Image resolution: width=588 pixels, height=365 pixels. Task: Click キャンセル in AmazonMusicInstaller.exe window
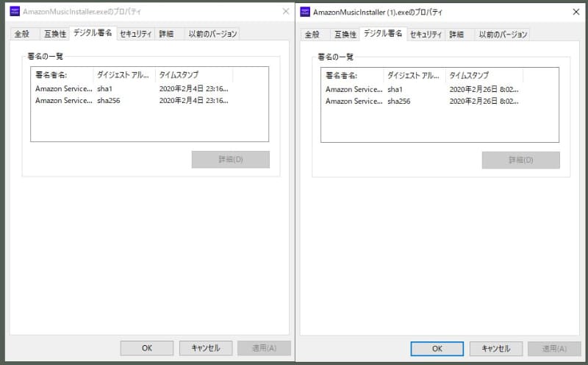coord(206,348)
